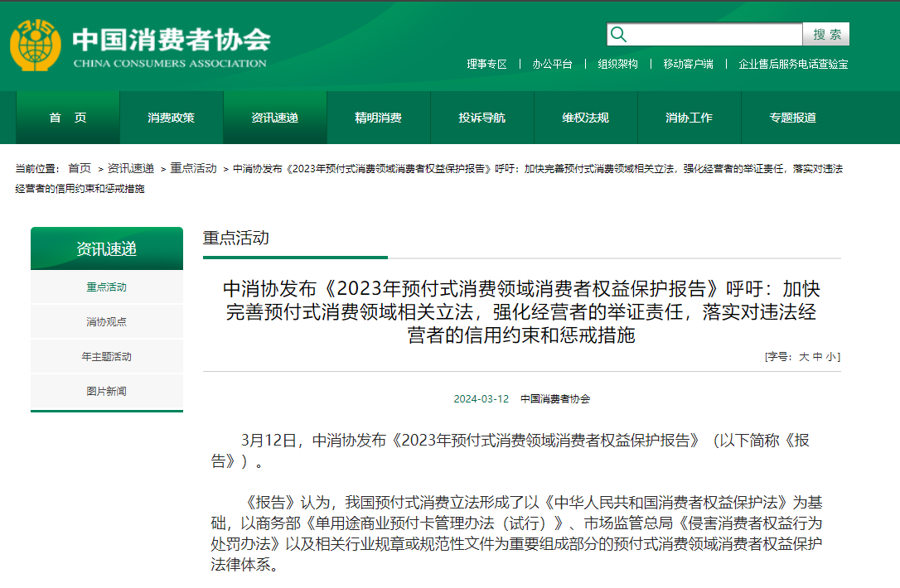The width and height of the screenshot is (900, 588).
Task: Set font size to 大 (large)
Action: coord(804,357)
